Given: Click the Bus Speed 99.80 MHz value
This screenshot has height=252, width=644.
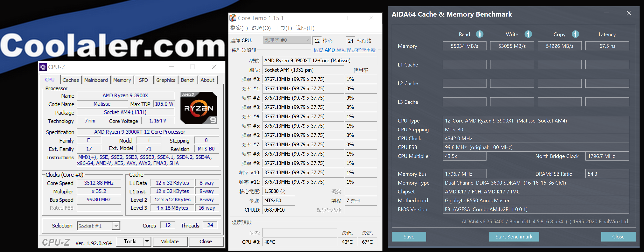Looking at the screenshot, I should click(99, 199).
